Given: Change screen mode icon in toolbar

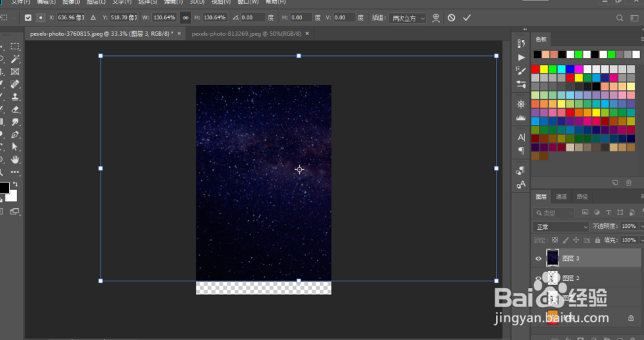Looking at the screenshot, I should point(14,211).
